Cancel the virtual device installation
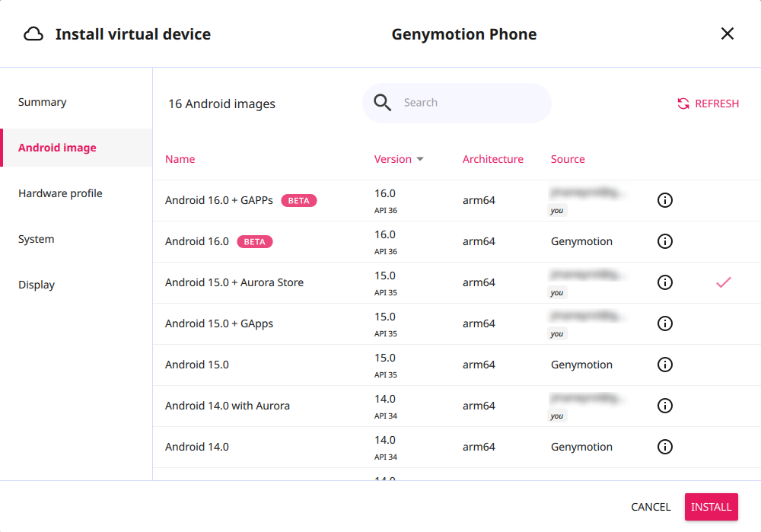761x532 pixels. point(651,507)
